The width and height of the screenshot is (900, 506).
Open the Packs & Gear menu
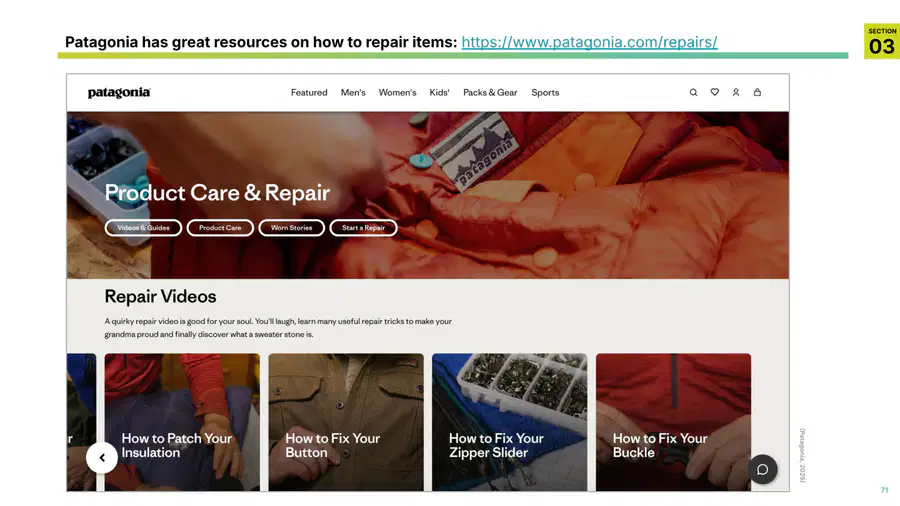click(x=490, y=92)
